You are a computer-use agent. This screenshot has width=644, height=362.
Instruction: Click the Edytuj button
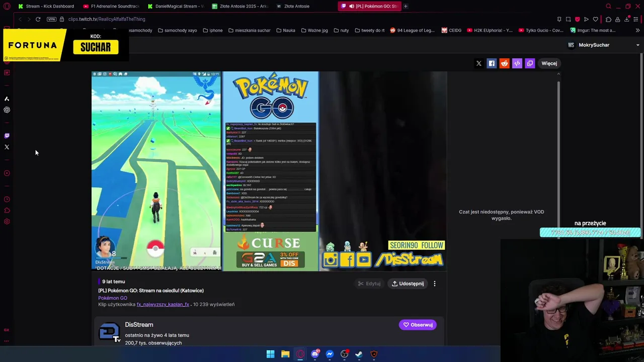(369, 284)
